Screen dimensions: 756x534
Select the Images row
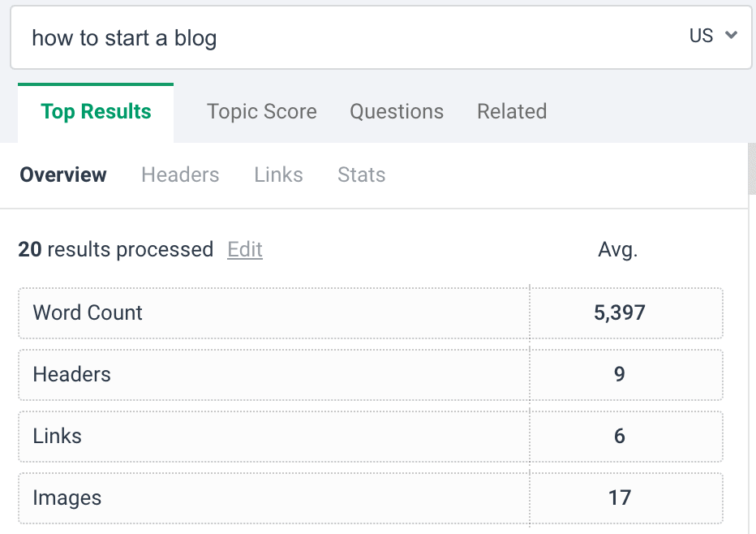(371, 498)
